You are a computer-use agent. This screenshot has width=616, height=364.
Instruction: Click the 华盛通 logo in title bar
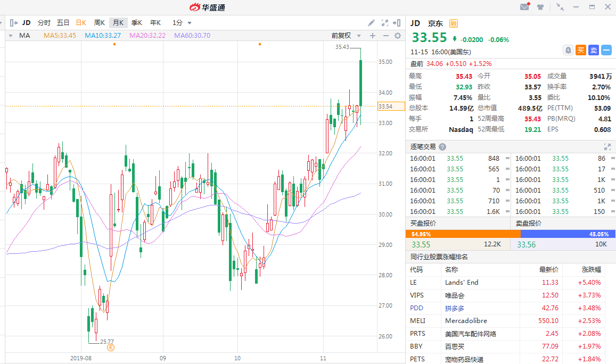(207, 7)
